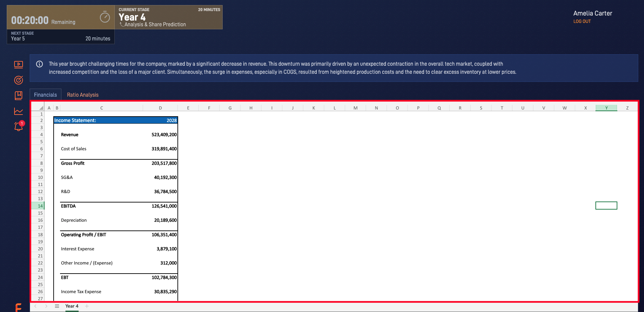Switch to the Ratio Analysis tab
The width and height of the screenshot is (644, 312).
[83, 95]
